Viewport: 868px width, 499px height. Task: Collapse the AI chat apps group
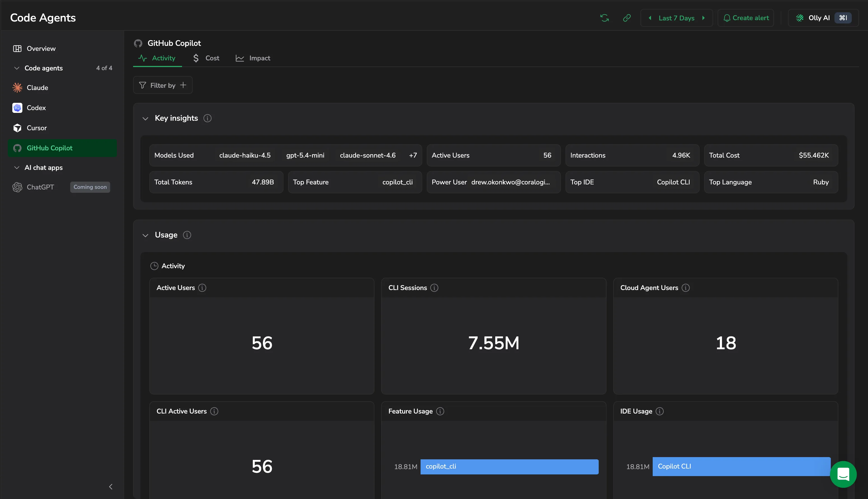16,168
